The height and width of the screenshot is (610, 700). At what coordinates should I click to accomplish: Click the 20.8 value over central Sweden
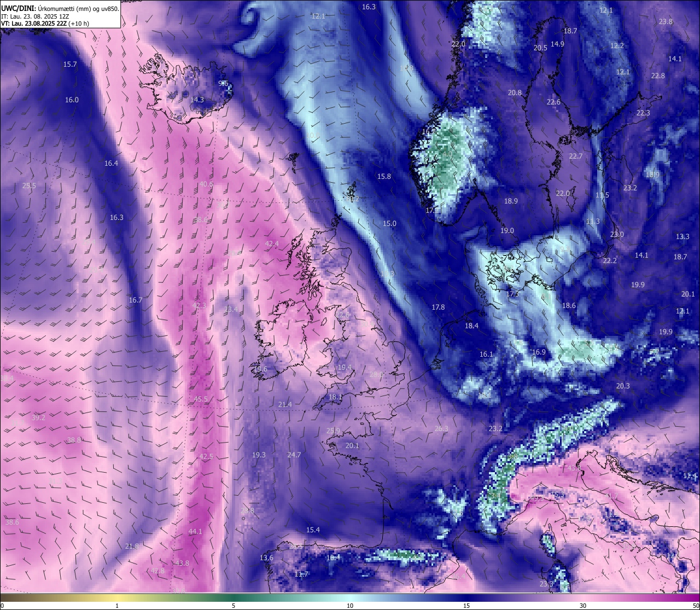515,92
